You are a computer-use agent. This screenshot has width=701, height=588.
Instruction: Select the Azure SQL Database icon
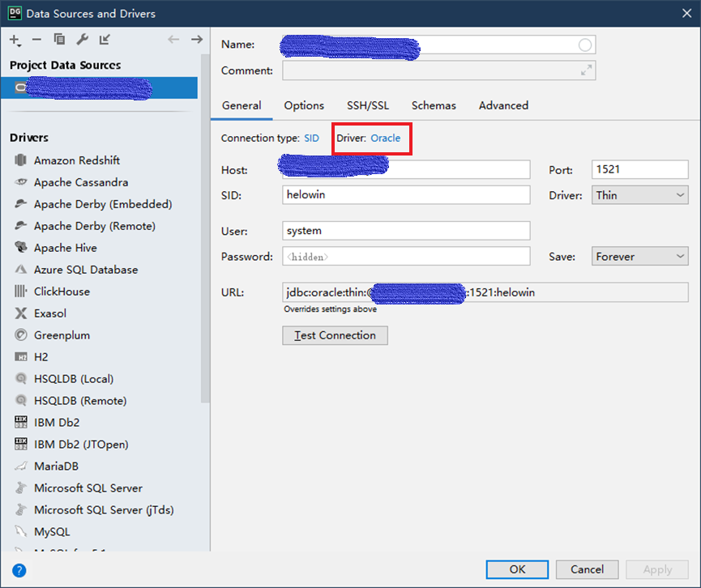(x=20, y=269)
